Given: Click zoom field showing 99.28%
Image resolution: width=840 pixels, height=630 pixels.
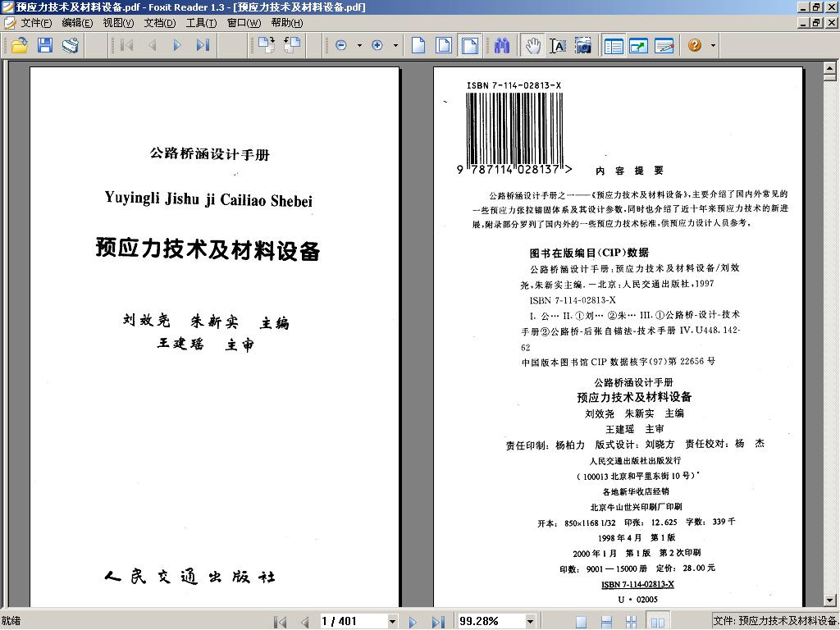Looking at the screenshot, I should (492, 622).
